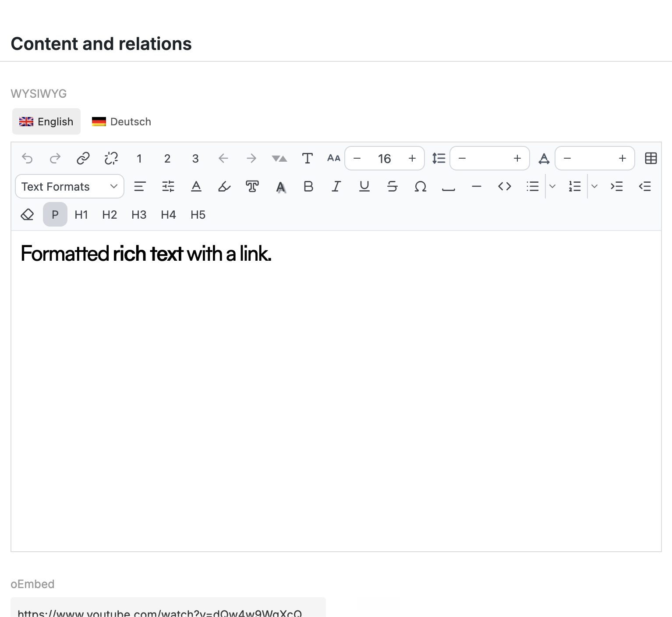Screen dimensions: 672x617
Task: Open the special characters omega icon
Action: 421,186
